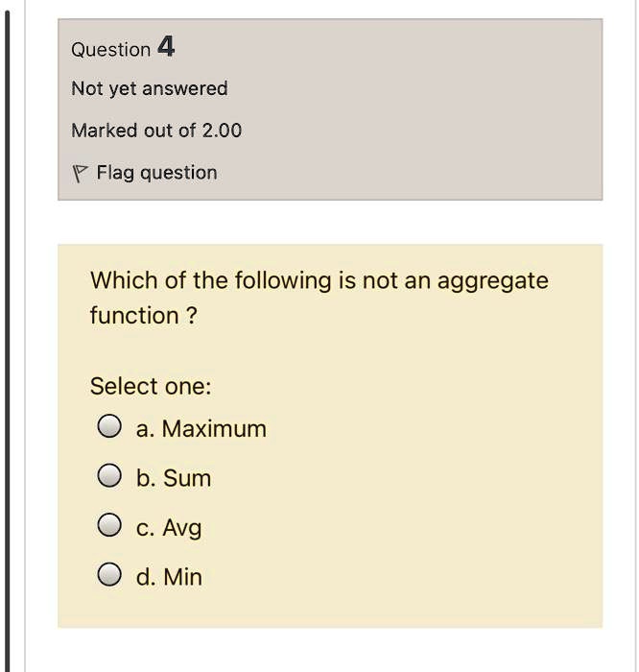Click the word 'aggregate' in the question
Screen dimensions: 639x672
492,282
